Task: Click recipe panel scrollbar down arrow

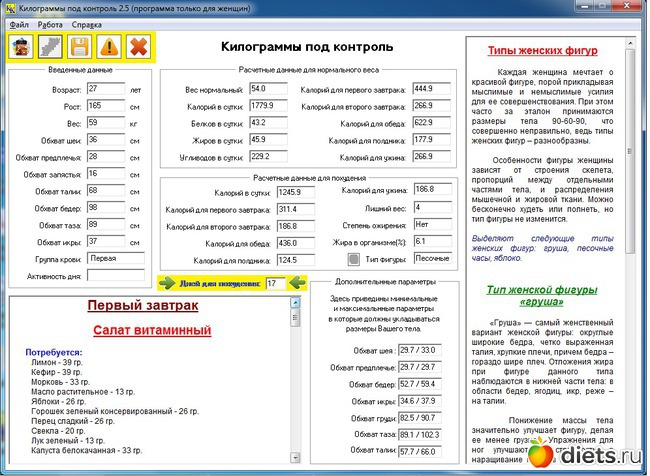Action: pyautogui.click(x=294, y=463)
